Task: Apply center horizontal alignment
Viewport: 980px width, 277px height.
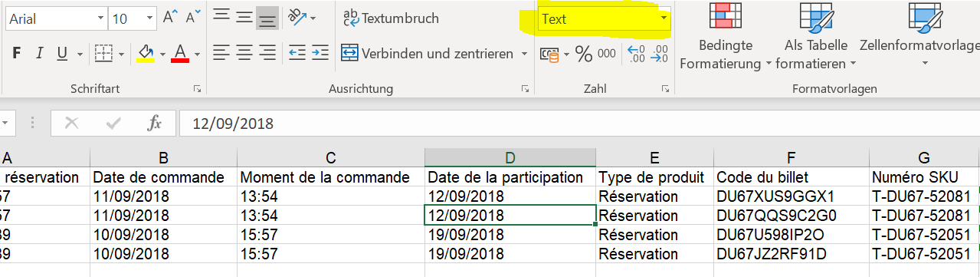Action: 244,53
